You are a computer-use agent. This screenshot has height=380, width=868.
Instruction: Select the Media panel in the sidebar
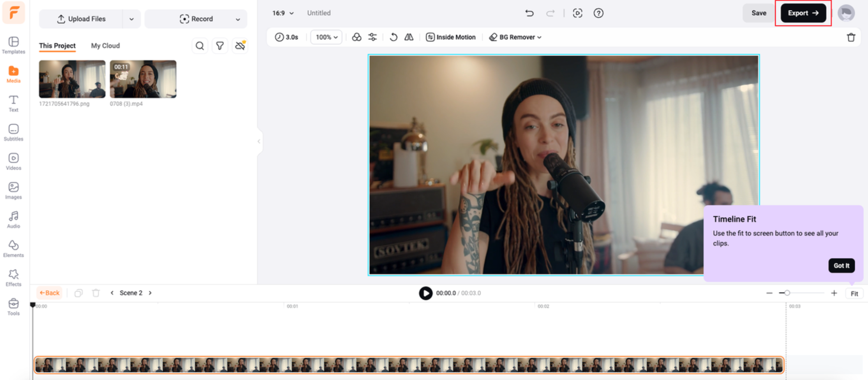click(x=13, y=74)
